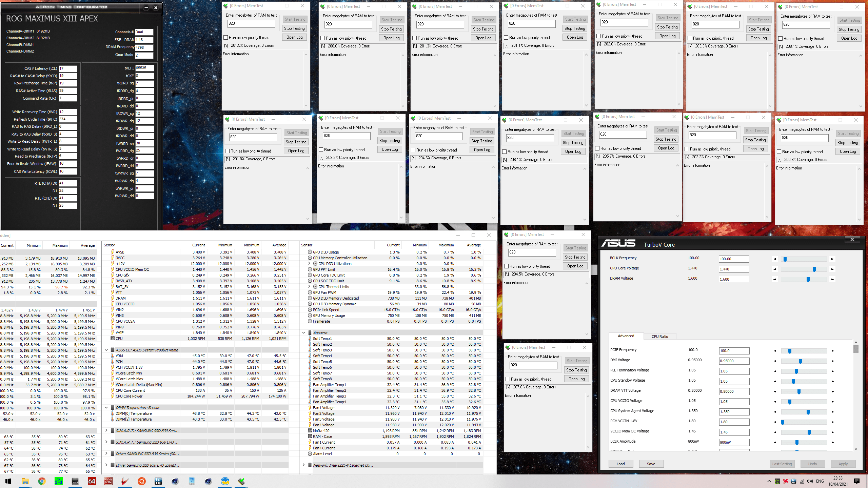Image resolution: width=868 pixels, height=488 pixels.
Task: Expand Drive: SAMSUNG SSD 830 Series group
Action: (106, 454)
